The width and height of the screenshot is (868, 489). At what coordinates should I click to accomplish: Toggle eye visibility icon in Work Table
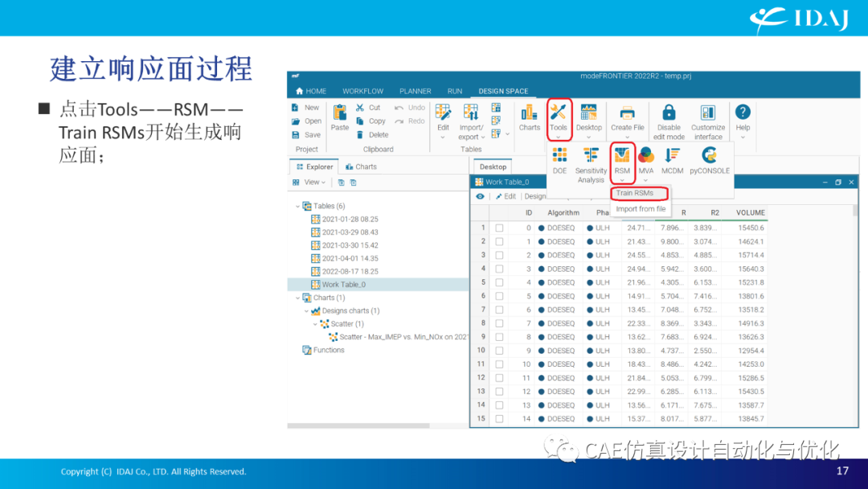point(480,196)
